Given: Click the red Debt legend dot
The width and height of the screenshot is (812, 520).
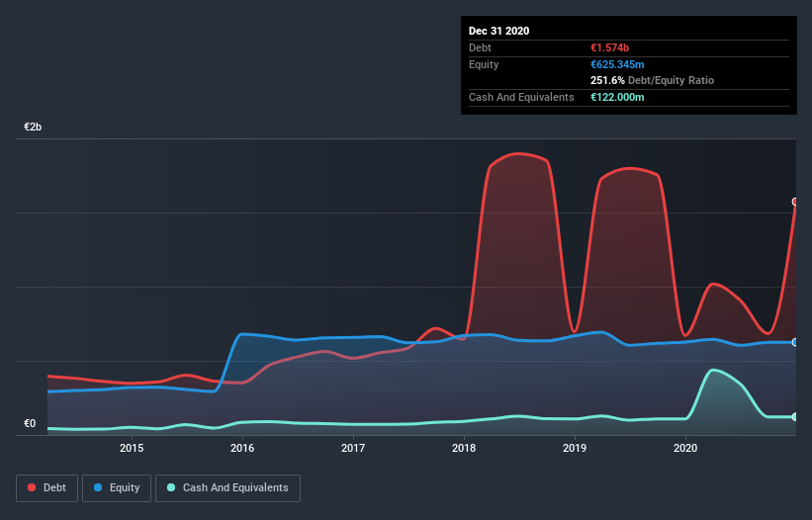Looking at the screenshot, I should coord(32,487).
